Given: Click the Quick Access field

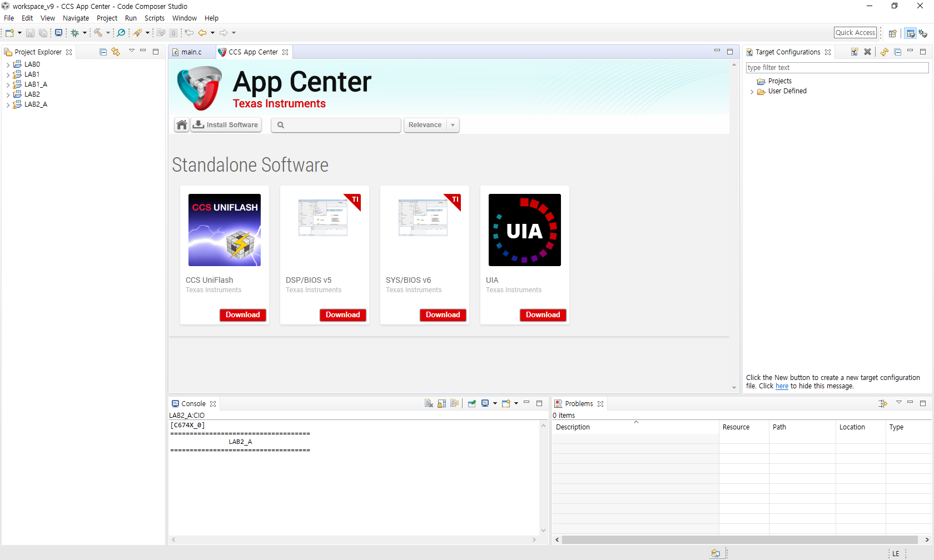Looking at the screenshot, I should 855,33.
